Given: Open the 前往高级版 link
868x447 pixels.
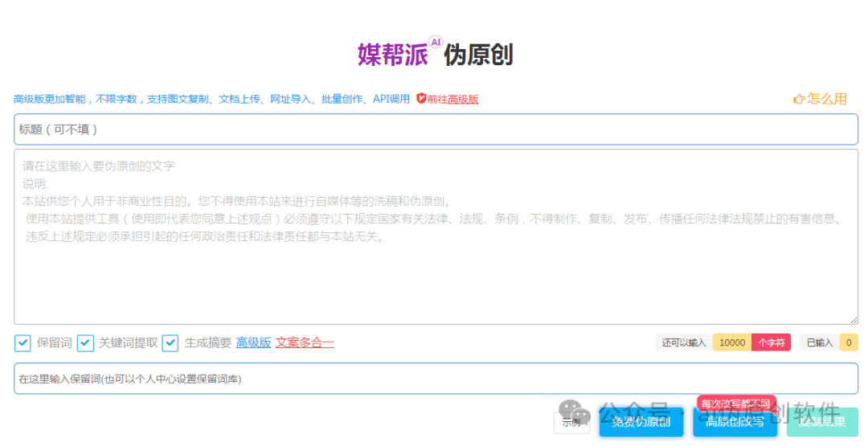Looking at the screenshot, I should coord(452,99).
